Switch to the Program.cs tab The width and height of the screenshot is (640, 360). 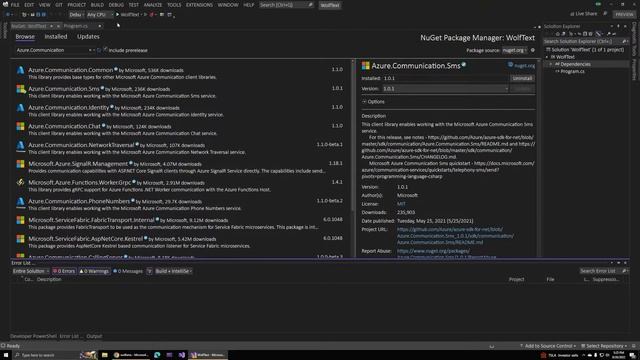(x=76, y=26)
